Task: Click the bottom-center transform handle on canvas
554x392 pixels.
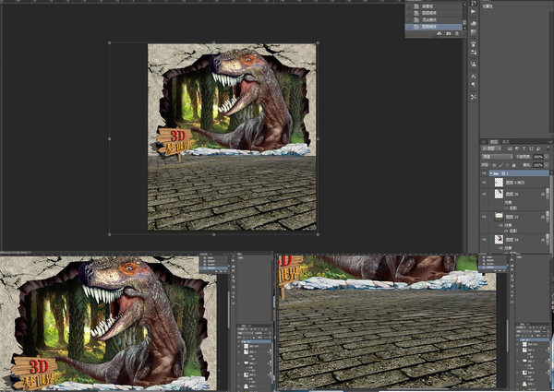Action: pyautogui.click(x=214, y=234)
